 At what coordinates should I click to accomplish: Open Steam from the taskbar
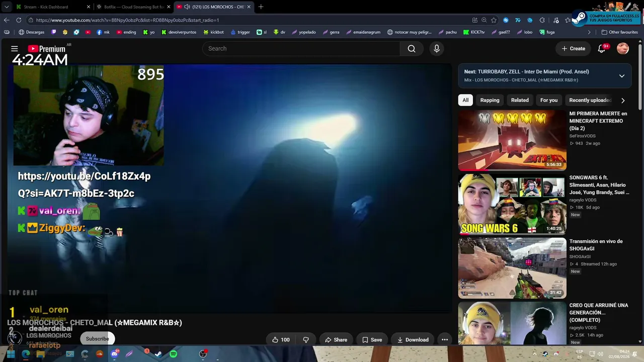tap(158, 354)
